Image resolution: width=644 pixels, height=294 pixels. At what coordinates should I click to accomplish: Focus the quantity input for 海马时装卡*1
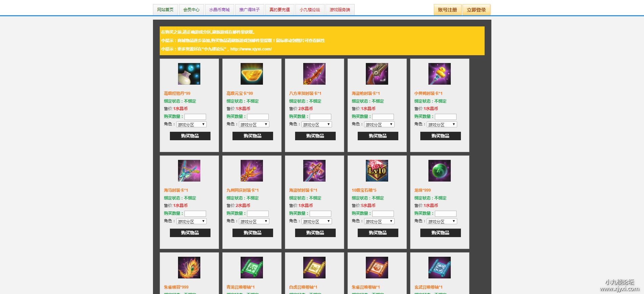(x=195, y=214)
